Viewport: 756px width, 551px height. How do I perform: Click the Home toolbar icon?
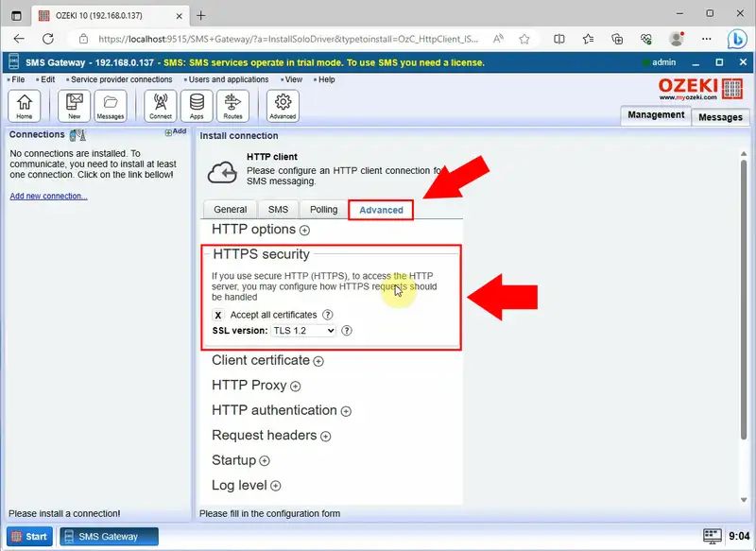click(x=26, y=105)
